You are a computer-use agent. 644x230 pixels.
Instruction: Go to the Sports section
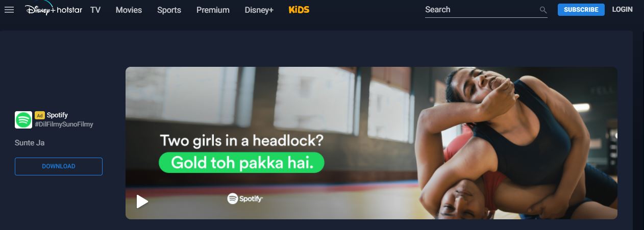169,10
